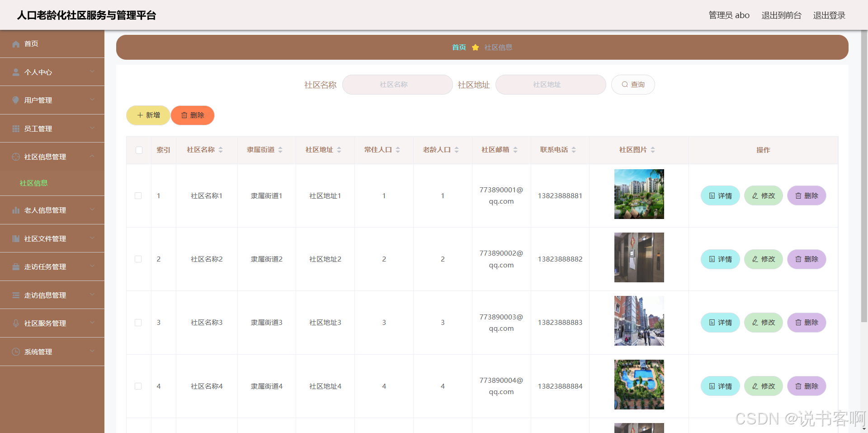Expand the 个人中心 menu arrow
This screenshot has height=433, width=868.
(92, 71)
